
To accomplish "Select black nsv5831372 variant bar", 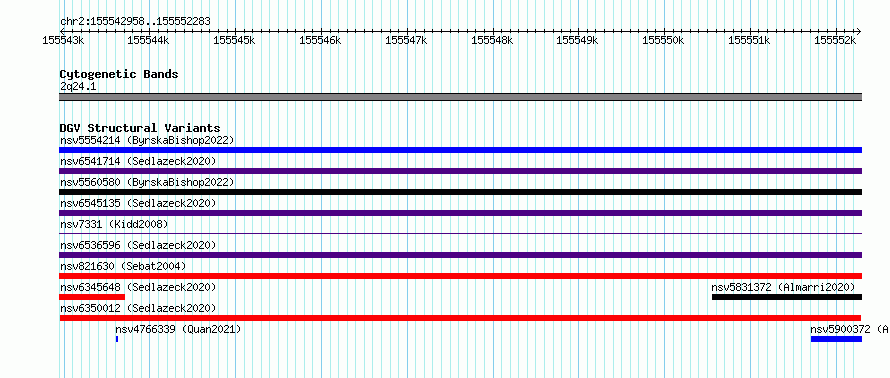I will (x=787, y=297).
